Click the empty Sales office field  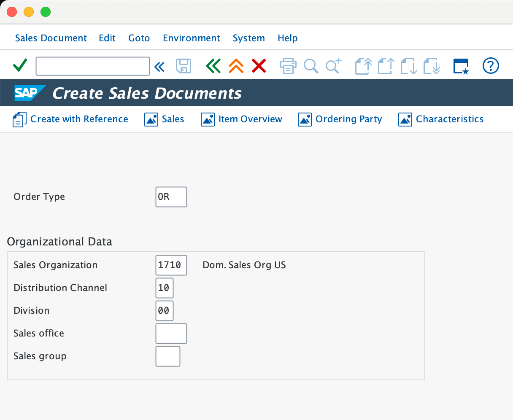[171, 334]
